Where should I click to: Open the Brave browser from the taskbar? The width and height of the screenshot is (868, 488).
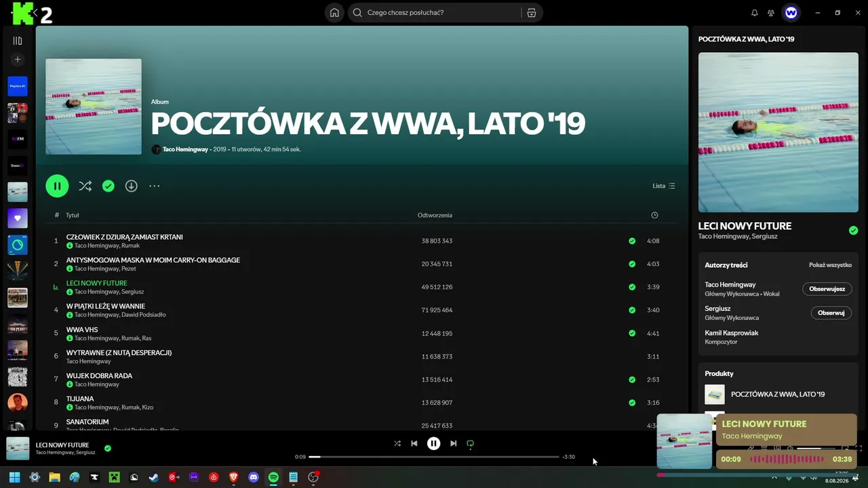(234, 477)
